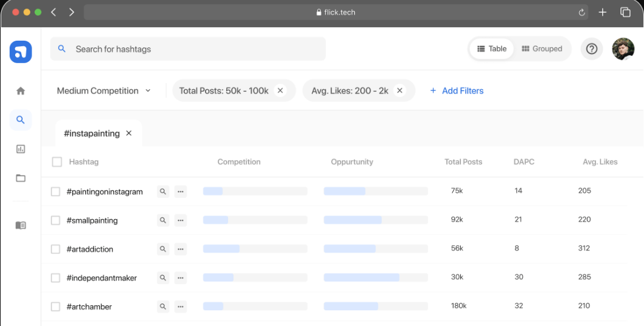Toggle the select-all checkbox in table header
The height and width of the screenshot is (326, 644).
[57, 162]
